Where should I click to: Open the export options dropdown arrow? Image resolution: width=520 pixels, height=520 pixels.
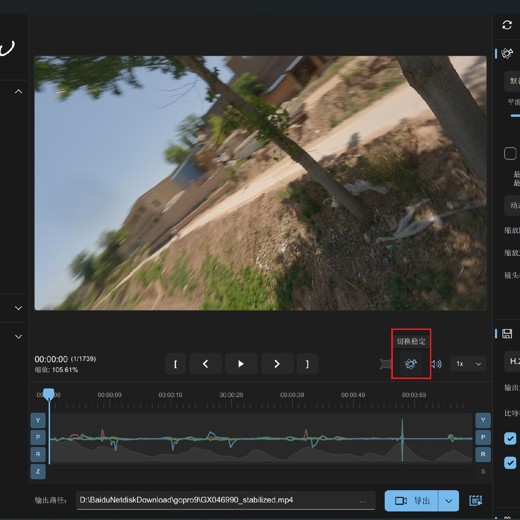click(x=449, y=501)
